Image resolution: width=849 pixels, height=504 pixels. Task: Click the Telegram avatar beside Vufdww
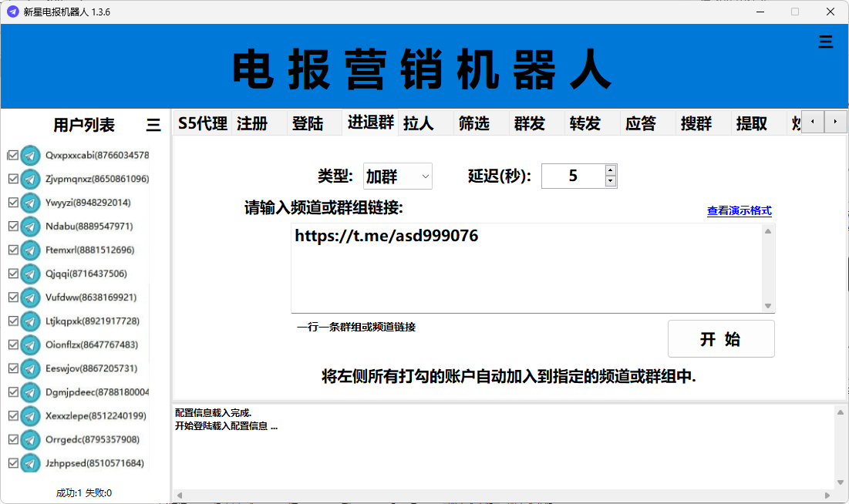[30, 297]
